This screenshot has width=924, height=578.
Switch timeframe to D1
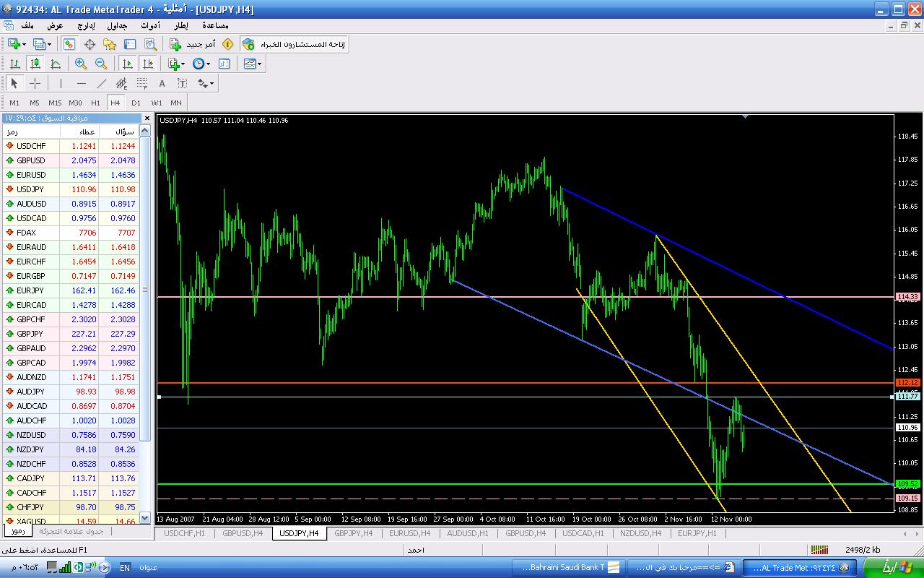pos(136,103)
